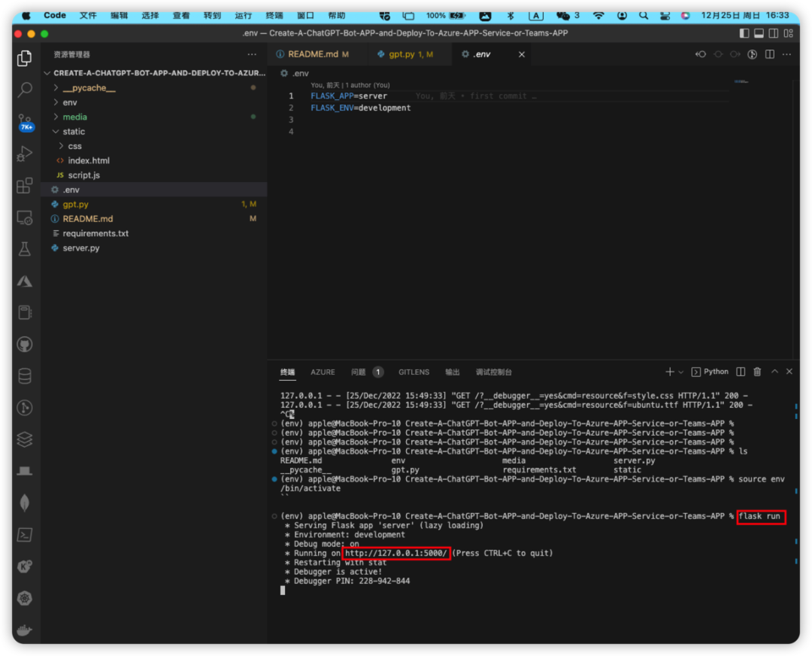
Task: Switch to the gpt.py editor tab
Action: 406,54
